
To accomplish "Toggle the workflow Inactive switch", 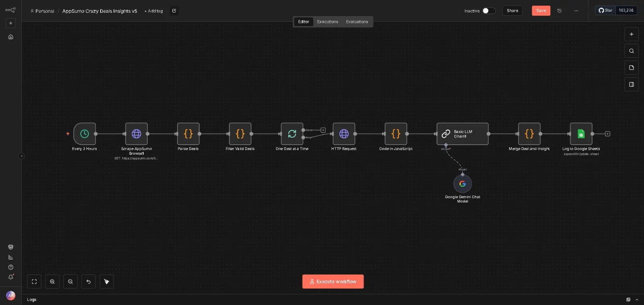I will pos(489,11).
